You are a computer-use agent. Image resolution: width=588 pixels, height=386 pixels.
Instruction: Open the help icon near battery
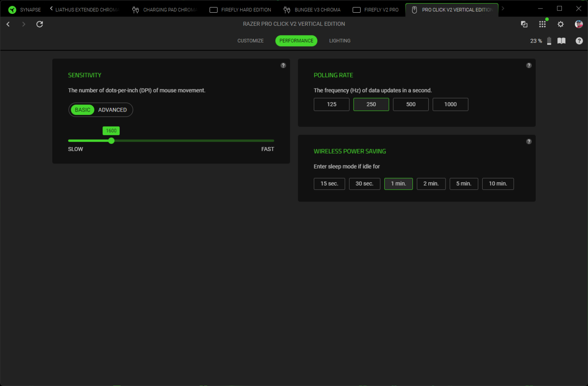tap(579, 41)
